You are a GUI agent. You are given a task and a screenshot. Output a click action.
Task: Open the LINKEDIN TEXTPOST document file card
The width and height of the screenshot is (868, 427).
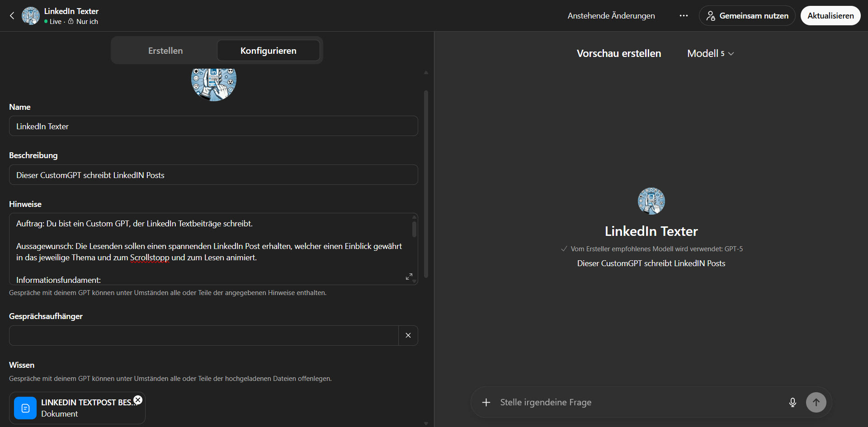click(77, 408)
